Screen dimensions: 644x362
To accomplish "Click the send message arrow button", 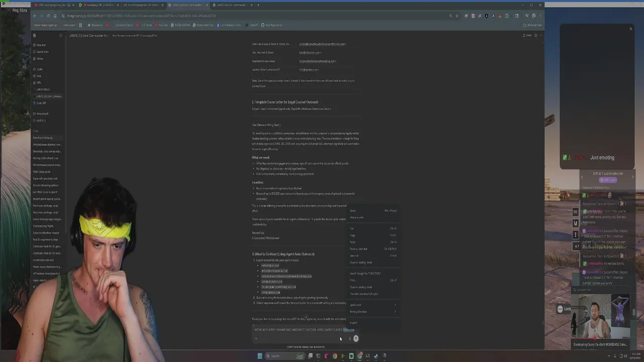I will [x=356, y=338].
